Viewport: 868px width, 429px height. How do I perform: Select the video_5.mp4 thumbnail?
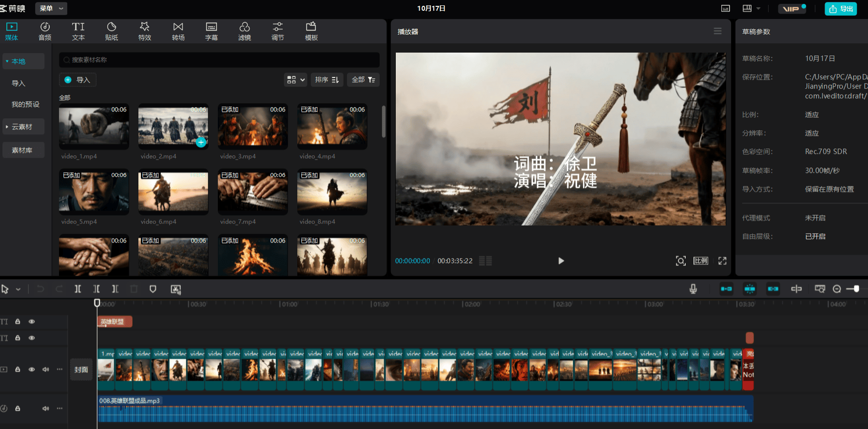click(x=94, y=192)
